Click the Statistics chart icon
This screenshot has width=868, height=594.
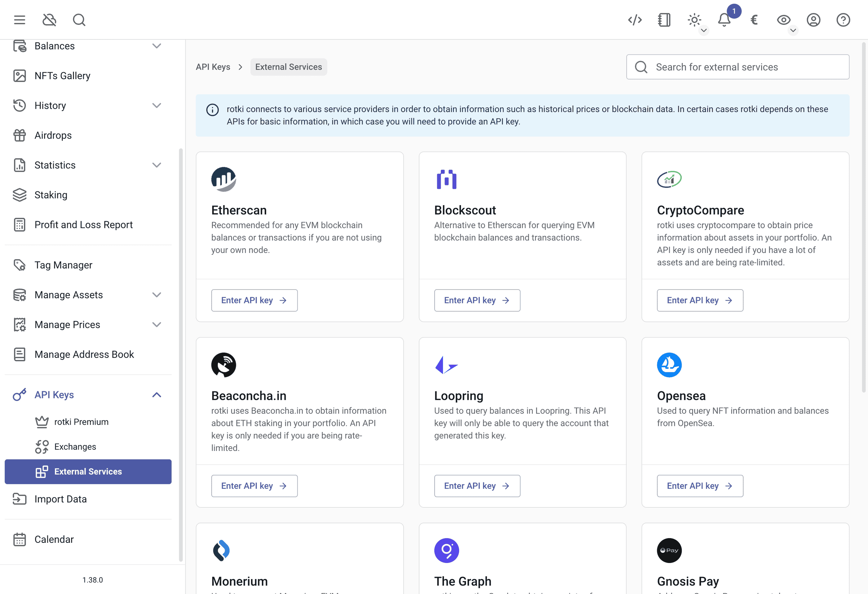pos(20,165)
